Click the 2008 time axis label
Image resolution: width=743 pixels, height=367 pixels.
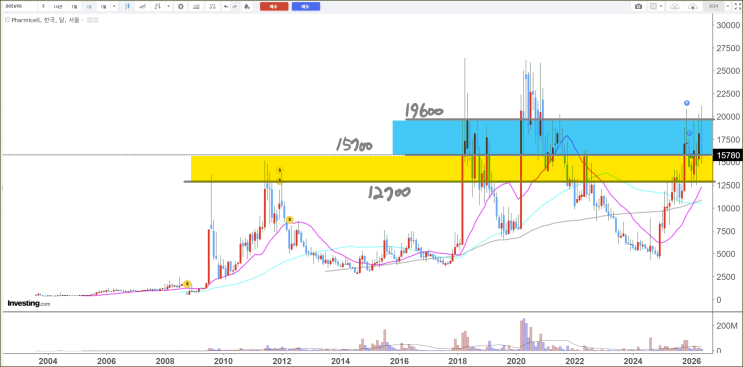pyautogui.click(x=165, y=360)
